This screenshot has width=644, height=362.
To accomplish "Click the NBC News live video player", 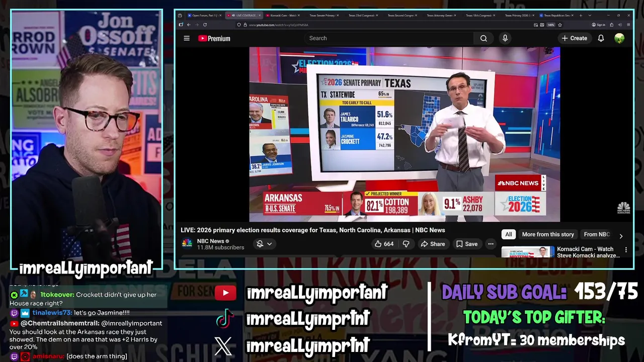I will [x=405, y=134].
